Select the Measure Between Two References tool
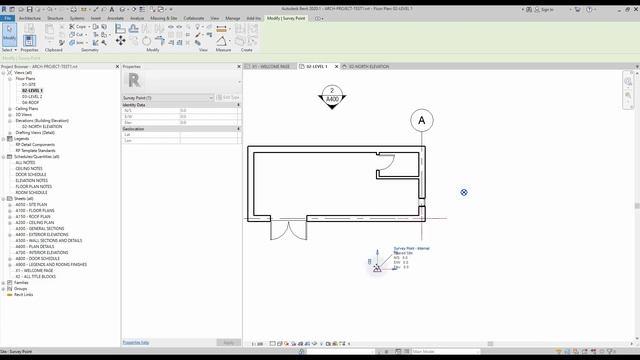 tap(221, 29)
